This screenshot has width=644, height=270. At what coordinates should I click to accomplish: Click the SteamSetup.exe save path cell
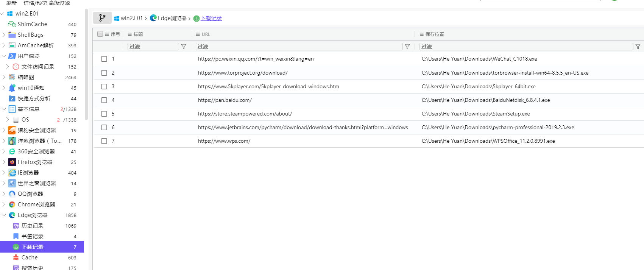coord(476,114)
